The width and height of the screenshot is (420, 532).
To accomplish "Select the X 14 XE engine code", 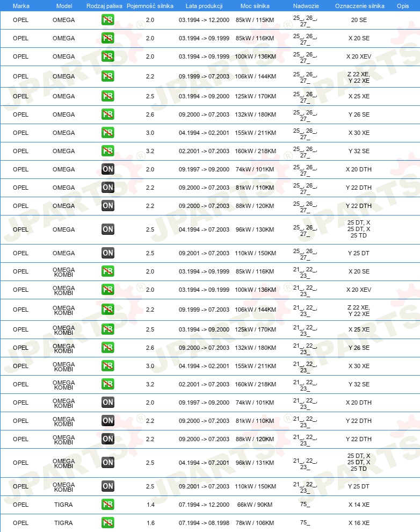I will (x=359, y=505).
